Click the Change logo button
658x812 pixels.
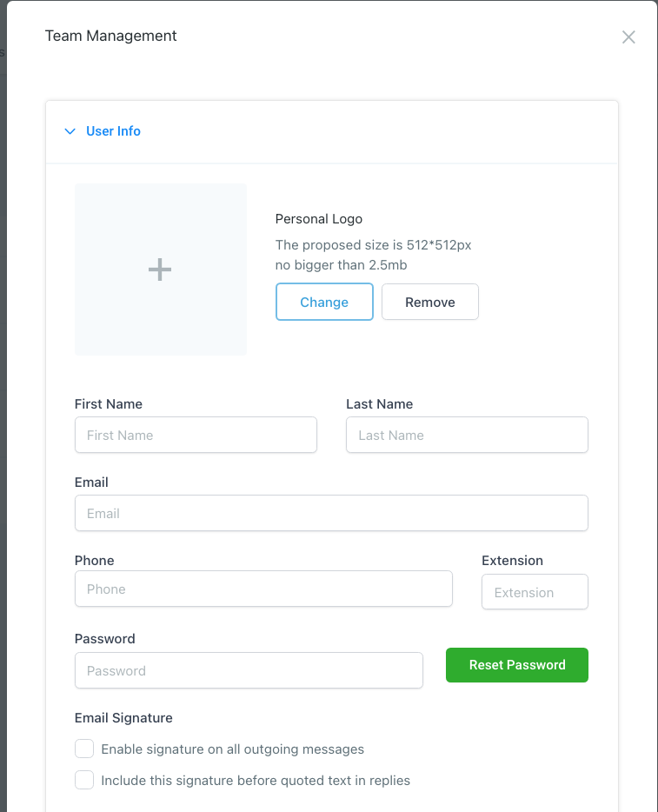tap(324, 302)
